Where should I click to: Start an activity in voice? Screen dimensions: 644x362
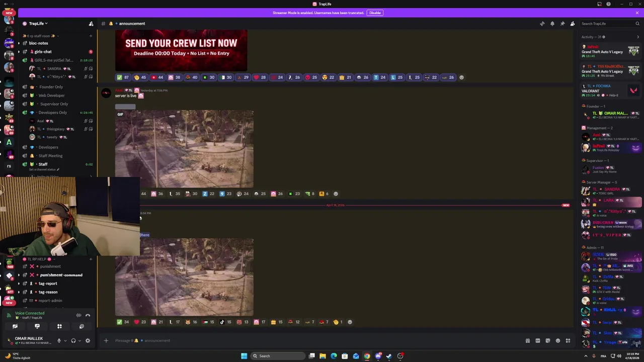[x=59, y=326]
